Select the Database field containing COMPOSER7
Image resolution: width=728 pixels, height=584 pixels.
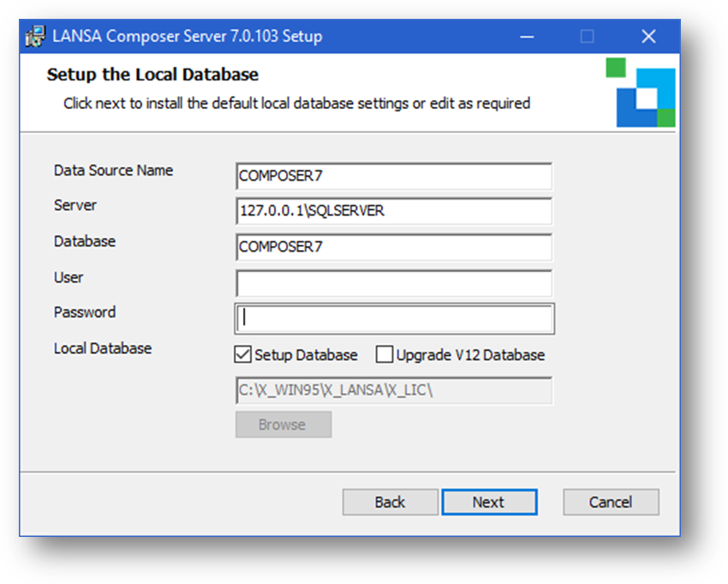point(394,247)
